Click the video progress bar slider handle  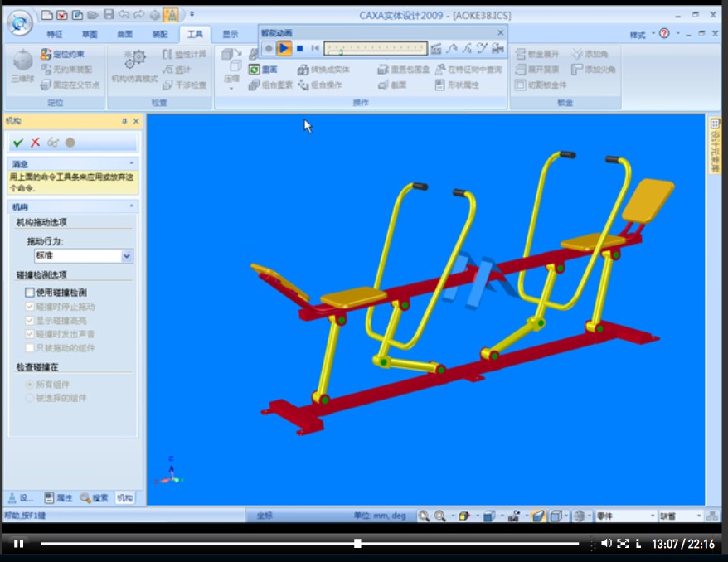point(357,544)
